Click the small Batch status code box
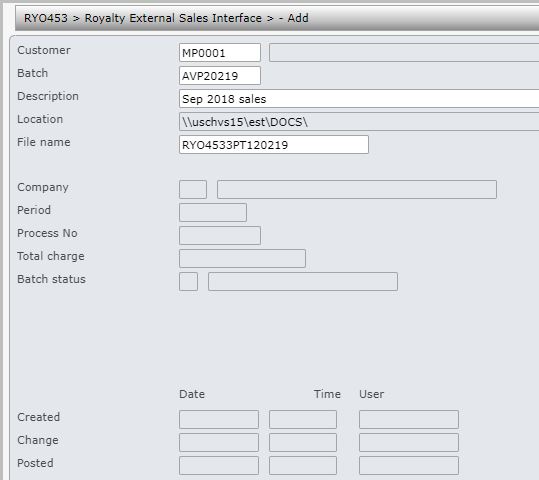Viewport: 539px width, 480px height. click(188, 282)
